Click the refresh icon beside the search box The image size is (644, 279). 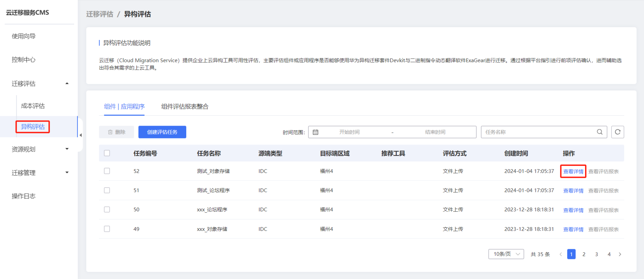pyautogui.click(x=617, y=132)
